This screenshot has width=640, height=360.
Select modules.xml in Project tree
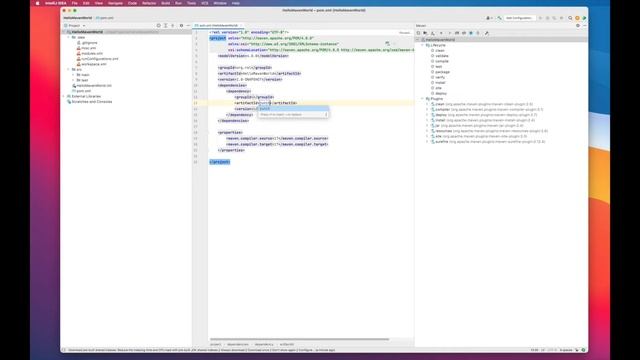pyautogui.click(x=90, y=53)
